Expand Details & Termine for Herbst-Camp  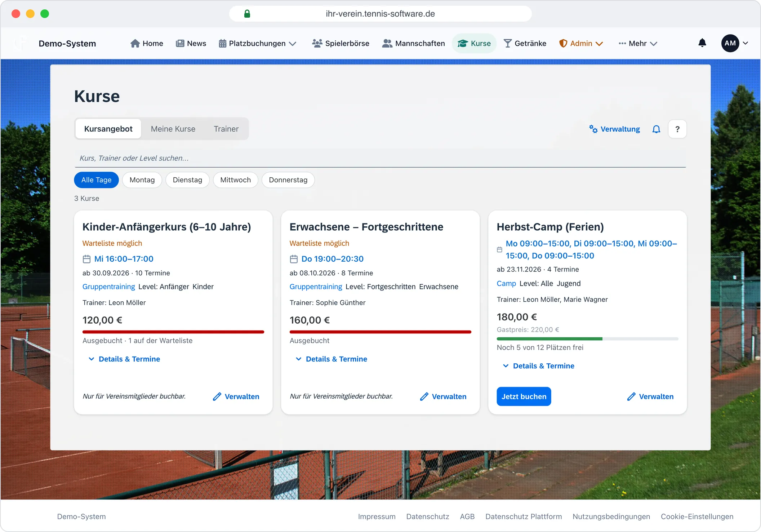[539, 366]
